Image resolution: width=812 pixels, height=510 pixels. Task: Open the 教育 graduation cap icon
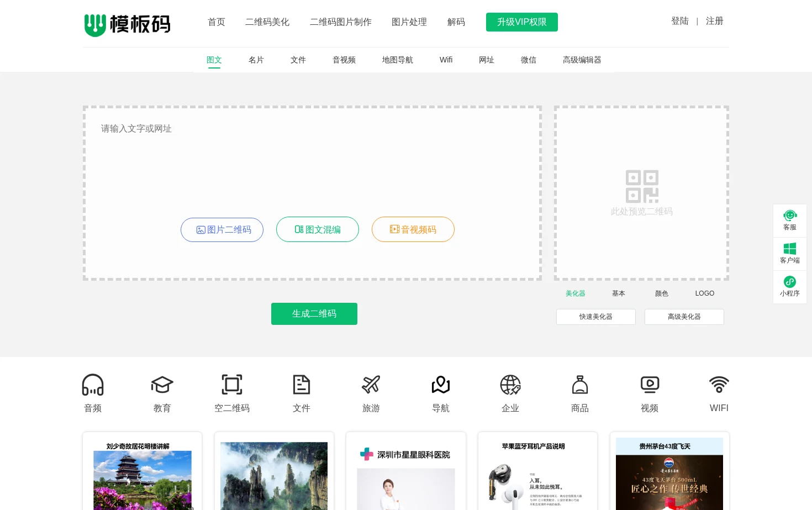[x=162, y=385]
